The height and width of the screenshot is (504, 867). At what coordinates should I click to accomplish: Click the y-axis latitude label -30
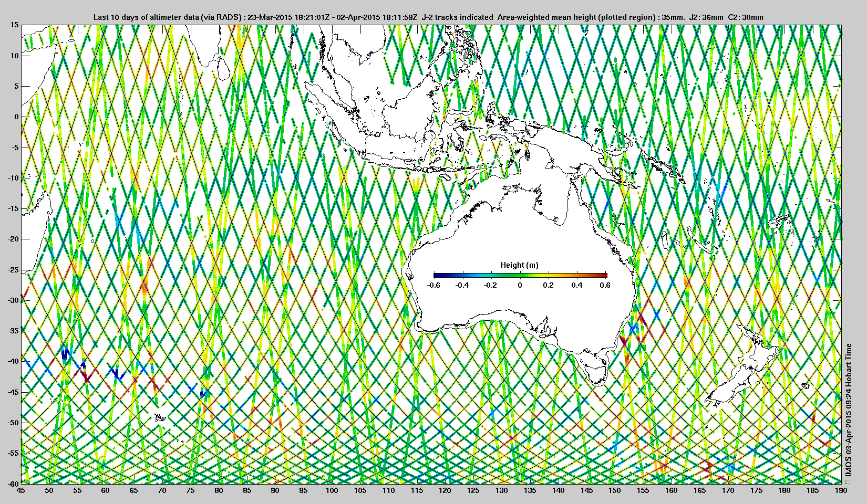point(13,300)
